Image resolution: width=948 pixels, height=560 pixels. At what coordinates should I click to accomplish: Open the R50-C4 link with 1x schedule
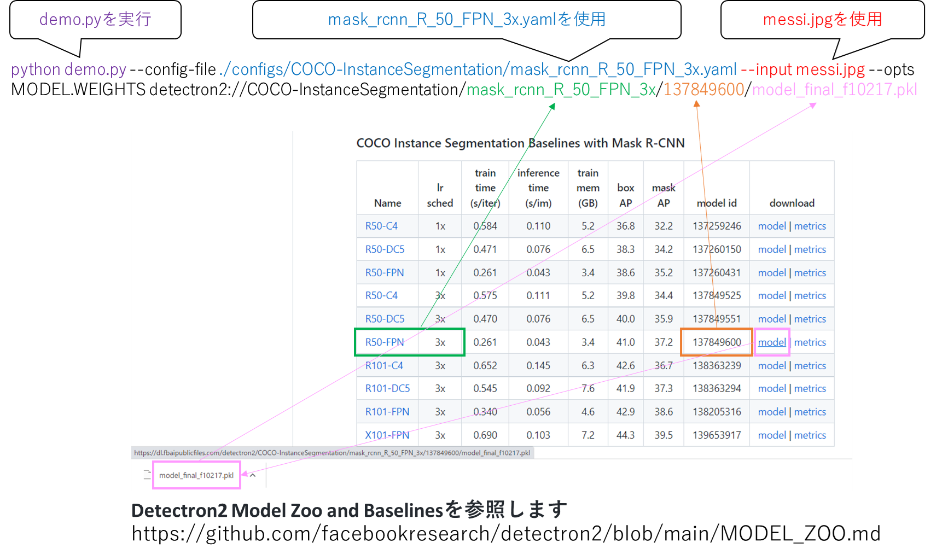click(381, 226)
